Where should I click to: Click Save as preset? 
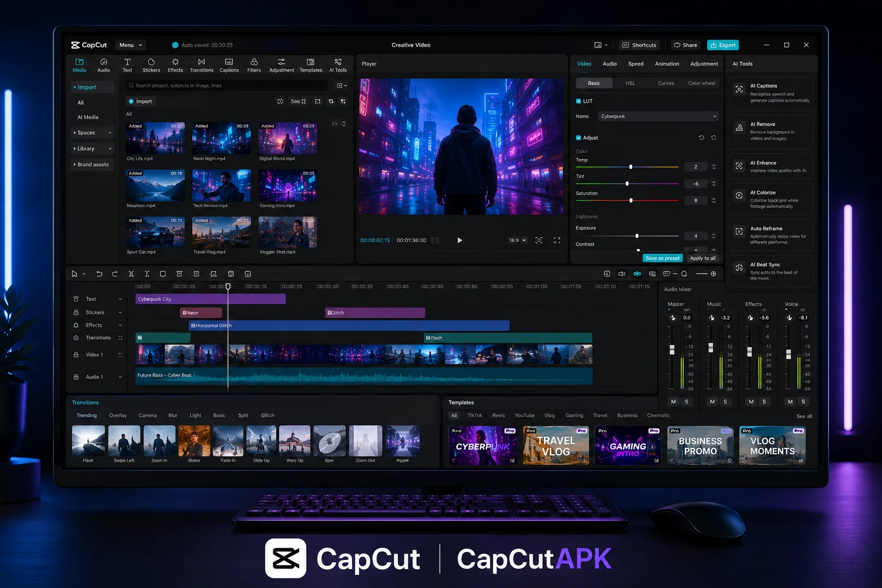(x=663, y=258)
